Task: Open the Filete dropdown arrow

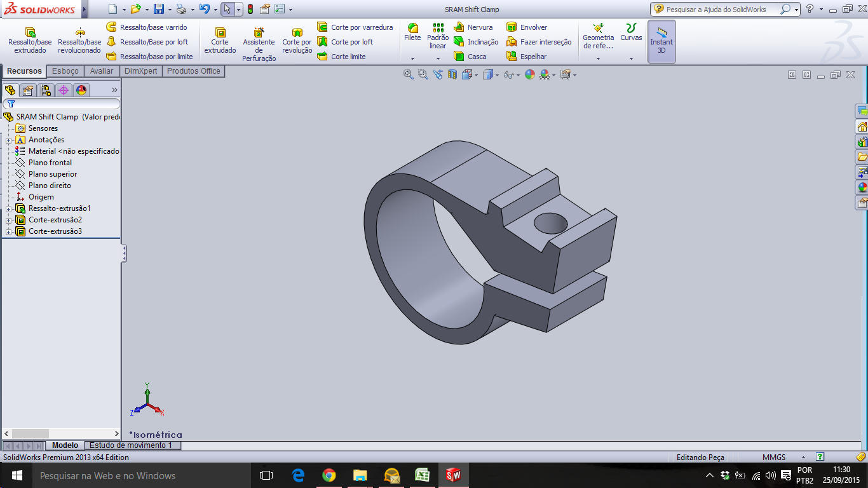Action: coord(412,58)
